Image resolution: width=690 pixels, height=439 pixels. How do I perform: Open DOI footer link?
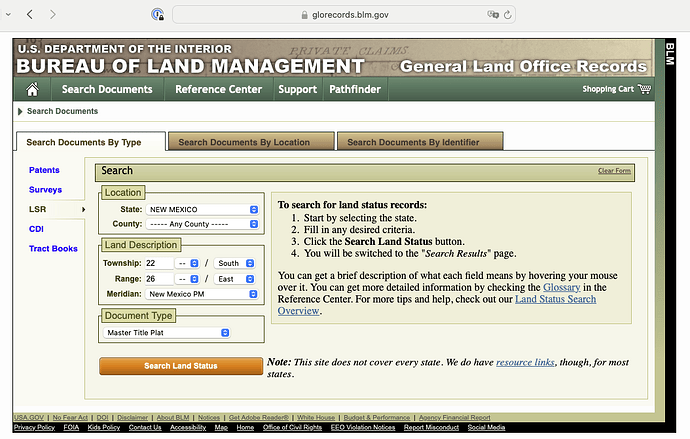(103, 417)
